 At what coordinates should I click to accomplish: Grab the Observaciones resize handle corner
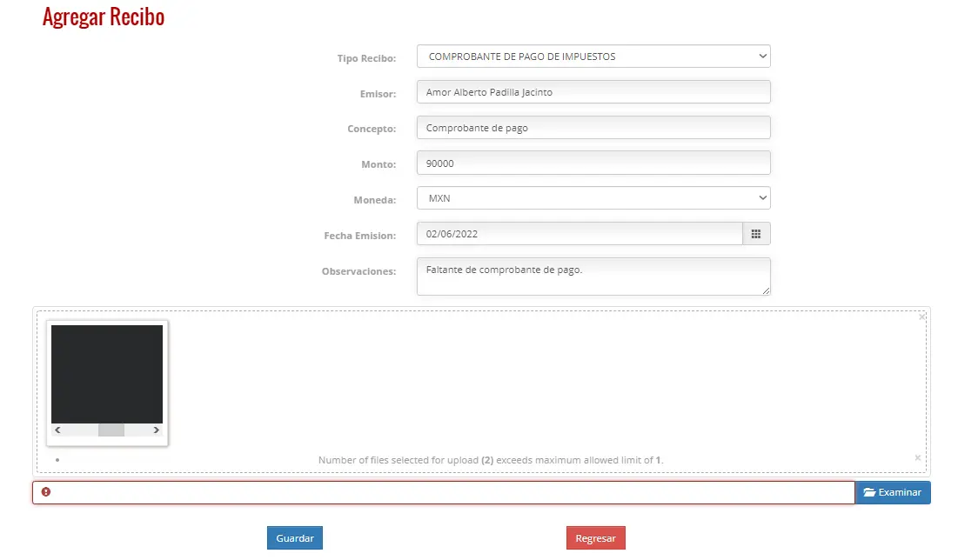766,290
